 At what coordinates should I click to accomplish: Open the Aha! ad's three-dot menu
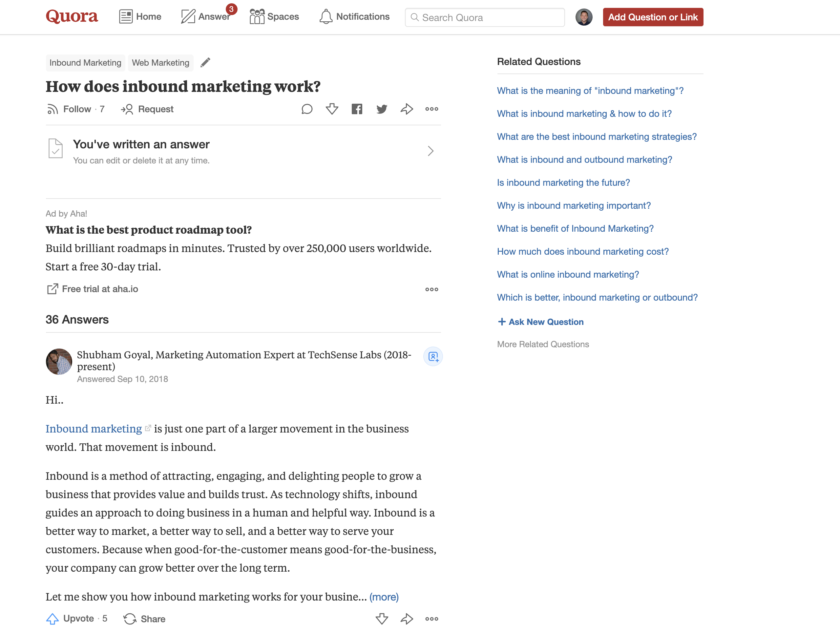(x=432, y=289)
